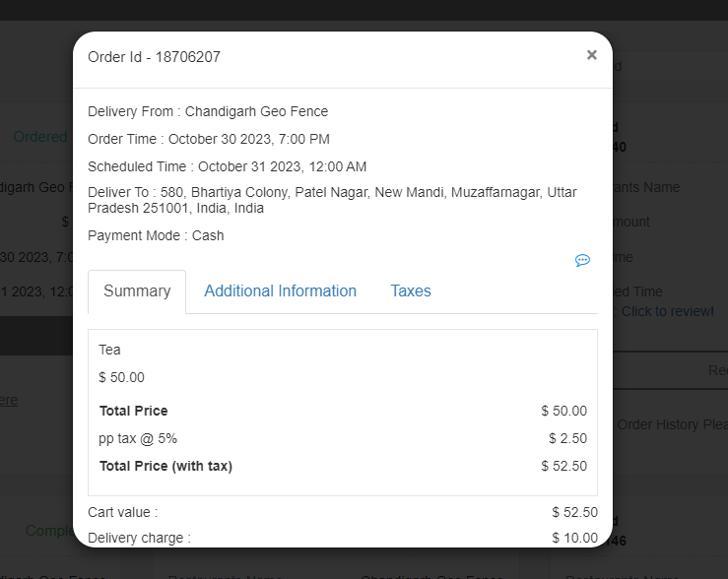Select the $ 10.00 delivery charge amount
728x579 pixels.
[574, 538]
